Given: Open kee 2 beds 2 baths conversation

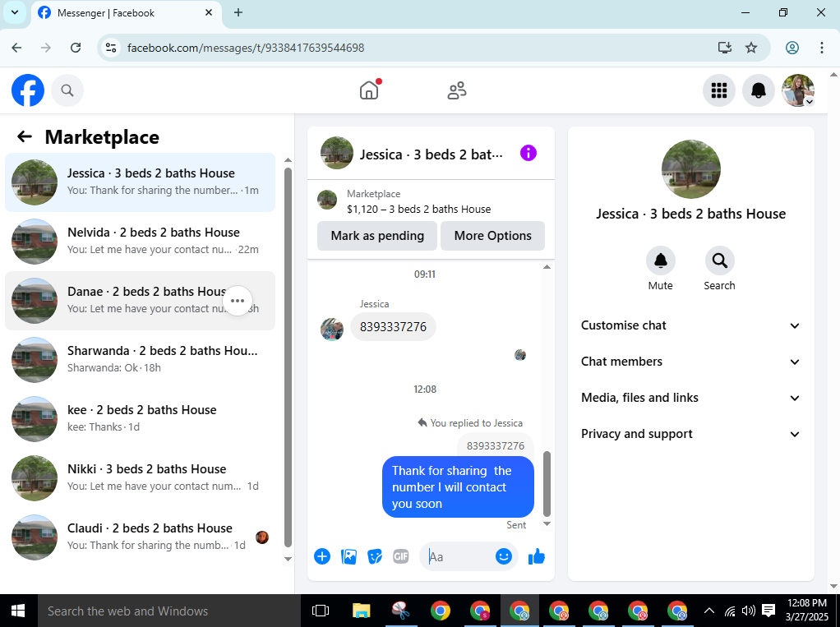Looking at the screenshot, I should pos(141,419).
